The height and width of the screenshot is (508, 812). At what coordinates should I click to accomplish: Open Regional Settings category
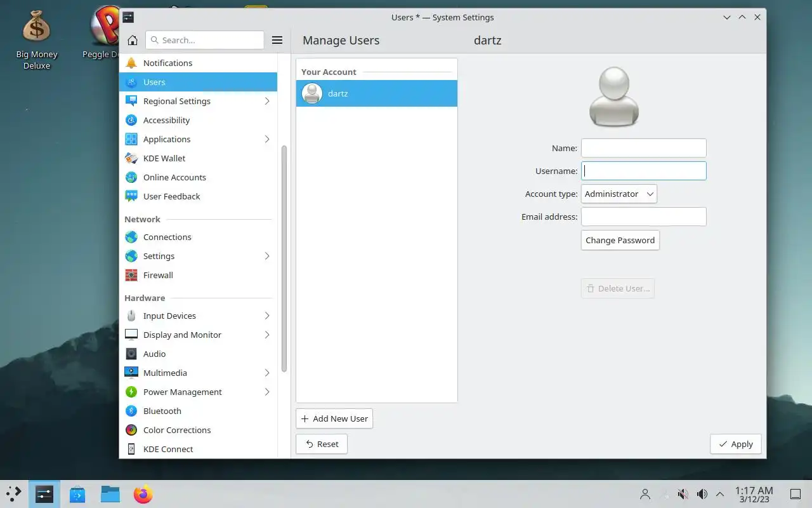[x=198, y=101]
